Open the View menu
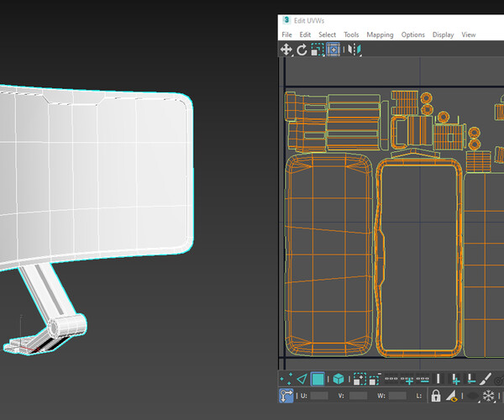The height and width of the screenshot is (420, 504). (x=469, y=34)
